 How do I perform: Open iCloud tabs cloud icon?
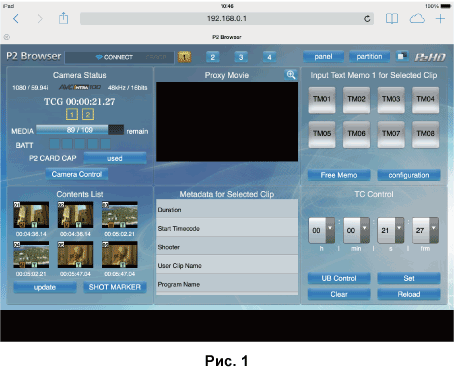(417, 19)
